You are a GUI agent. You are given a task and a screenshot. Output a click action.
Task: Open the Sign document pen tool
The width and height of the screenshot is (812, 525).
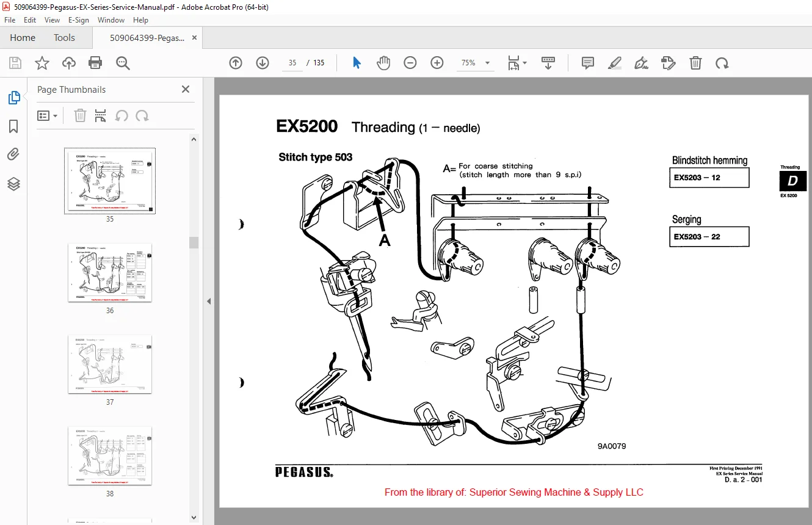[641, 63]
